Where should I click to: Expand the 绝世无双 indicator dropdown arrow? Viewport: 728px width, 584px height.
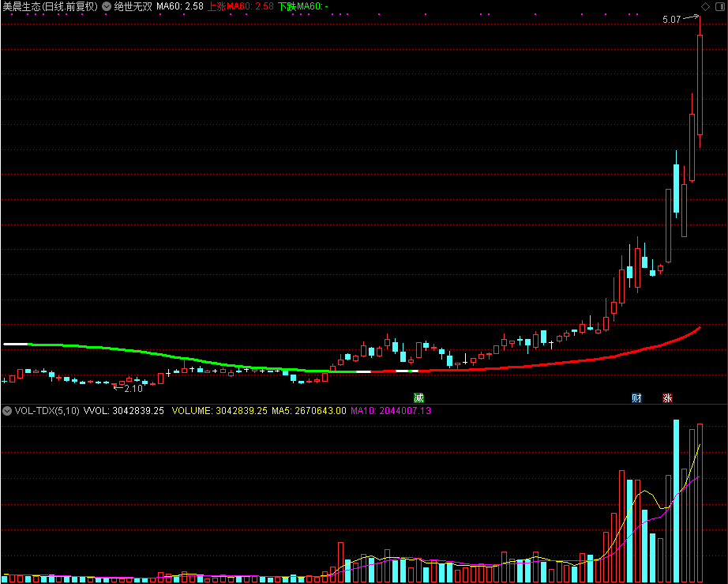[107, 6]
